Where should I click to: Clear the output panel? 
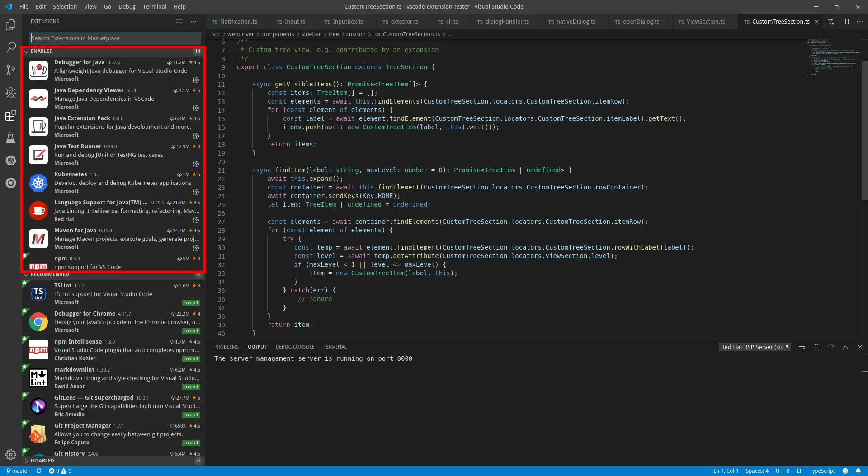click(x=802, y=347)
